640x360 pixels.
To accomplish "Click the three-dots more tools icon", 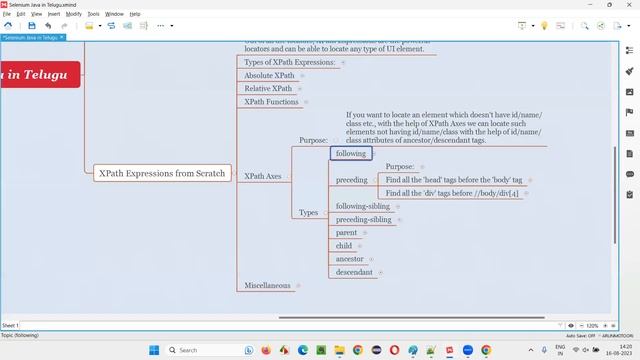I will pos(160,26).
